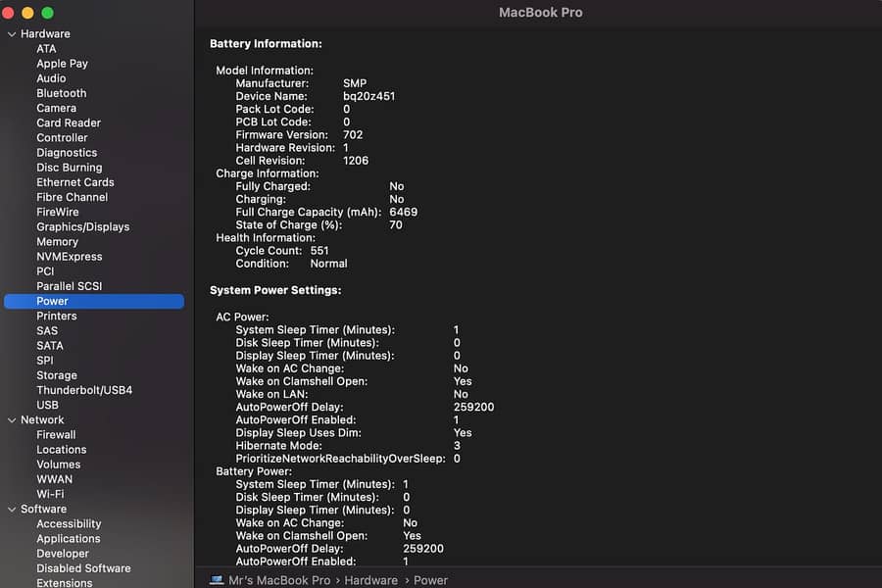Select Graphics/Displays
Screen dimensions: 882x588
pyautogui.click(x=83, y=226)
